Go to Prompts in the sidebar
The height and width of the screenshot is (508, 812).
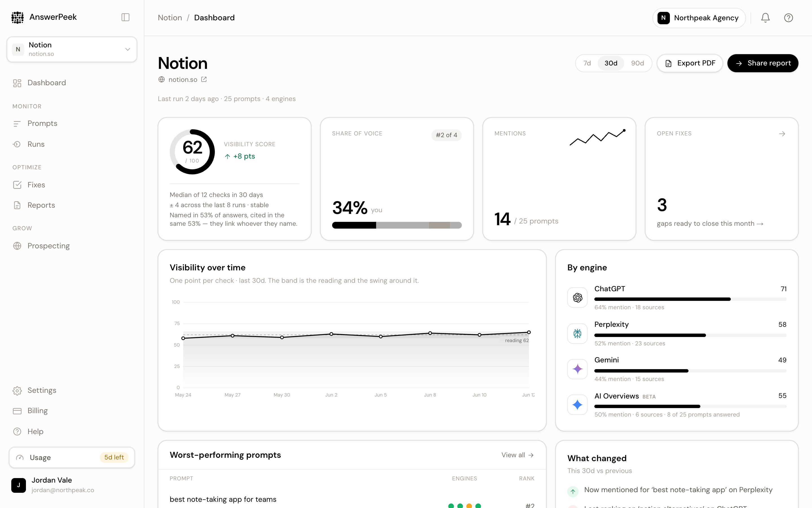(72, 123)
